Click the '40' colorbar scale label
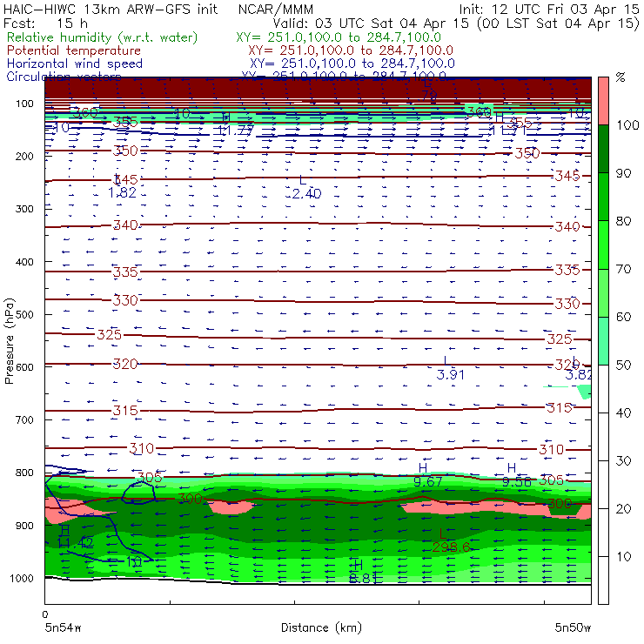This screenshot has width=644, height=644. 623,413
